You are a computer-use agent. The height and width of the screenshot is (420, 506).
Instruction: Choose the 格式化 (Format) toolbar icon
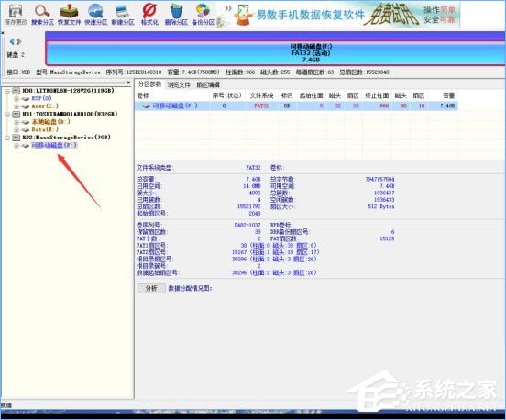point(149,15)
